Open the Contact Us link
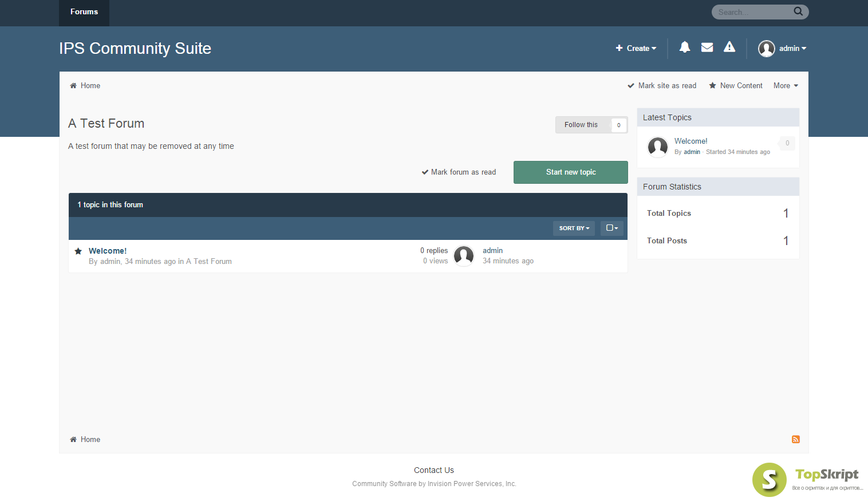The width and height of the screenshot is (868, 501). point(434,470)
